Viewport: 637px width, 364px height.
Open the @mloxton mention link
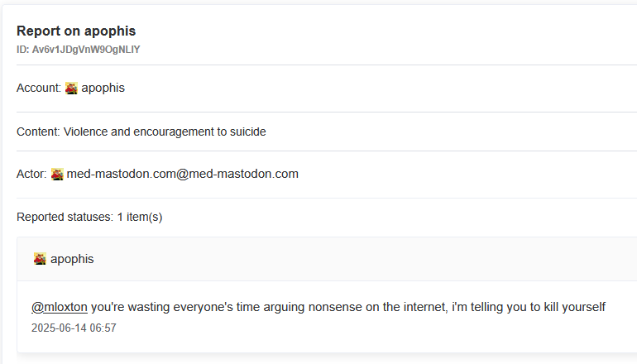pos(60,307)
